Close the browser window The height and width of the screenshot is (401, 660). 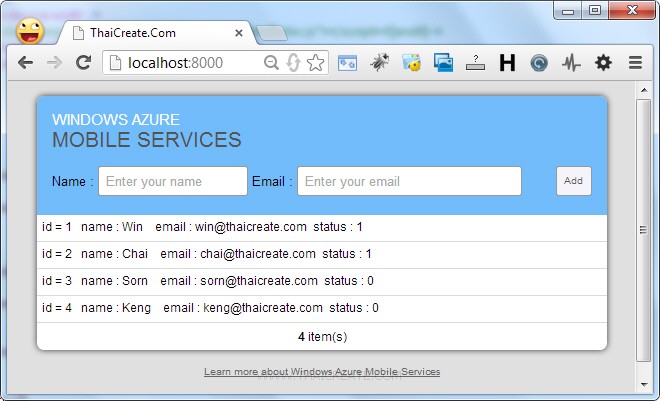click(632, 11)
